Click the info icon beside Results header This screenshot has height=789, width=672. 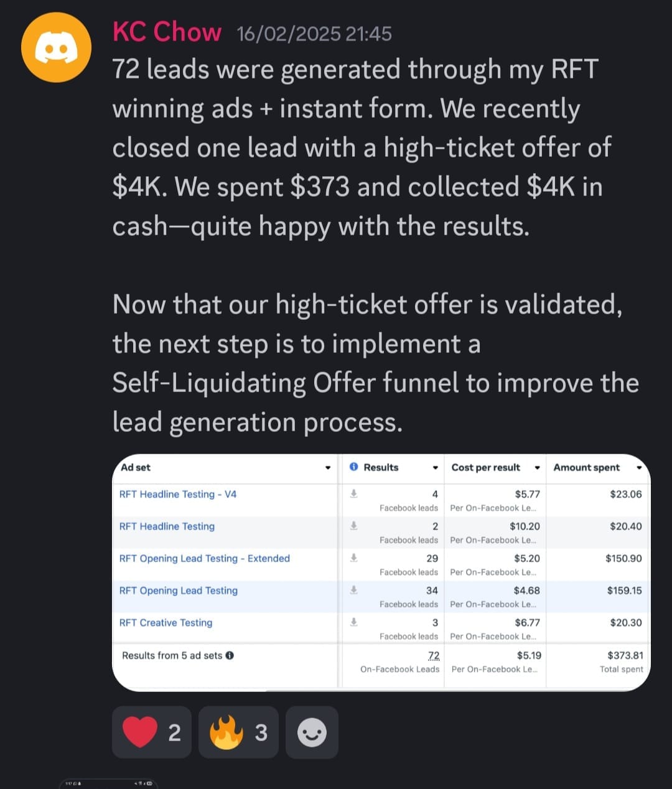[354, 467]
